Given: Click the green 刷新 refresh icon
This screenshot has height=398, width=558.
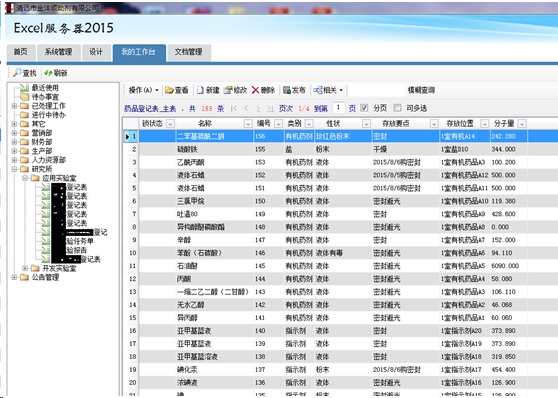Looking at the screenshot, I should click(x=48, y=73).
